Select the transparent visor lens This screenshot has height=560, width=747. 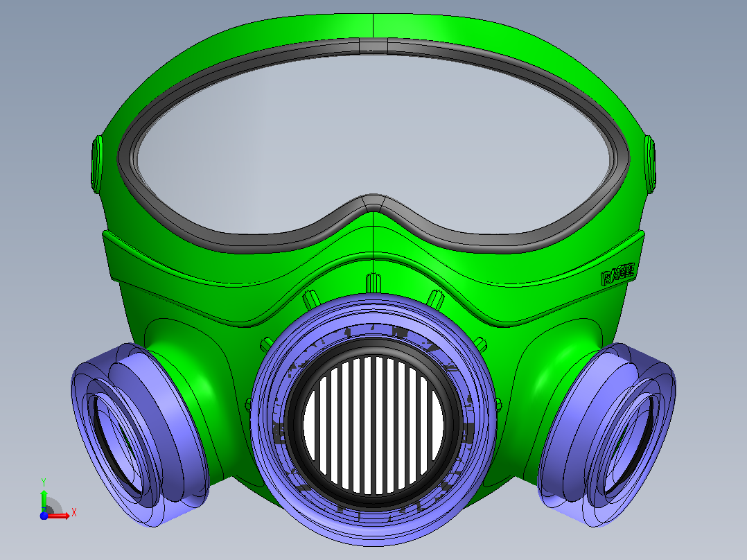point(373,146)
